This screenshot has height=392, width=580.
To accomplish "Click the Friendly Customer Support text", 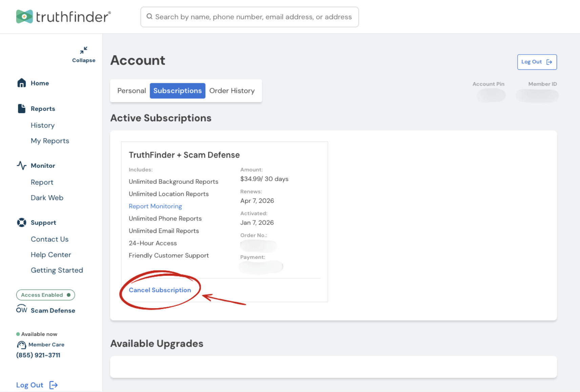I will [x=169, y=255].
